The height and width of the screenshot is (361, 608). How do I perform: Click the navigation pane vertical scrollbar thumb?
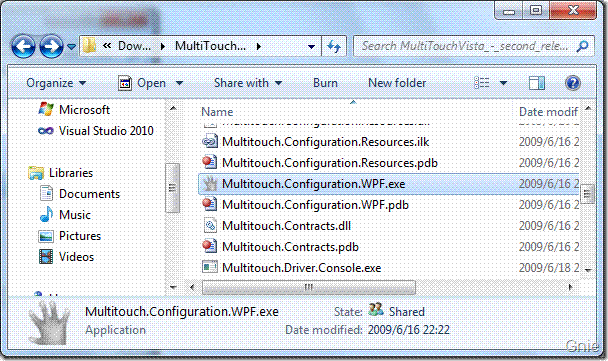(173, 188)
